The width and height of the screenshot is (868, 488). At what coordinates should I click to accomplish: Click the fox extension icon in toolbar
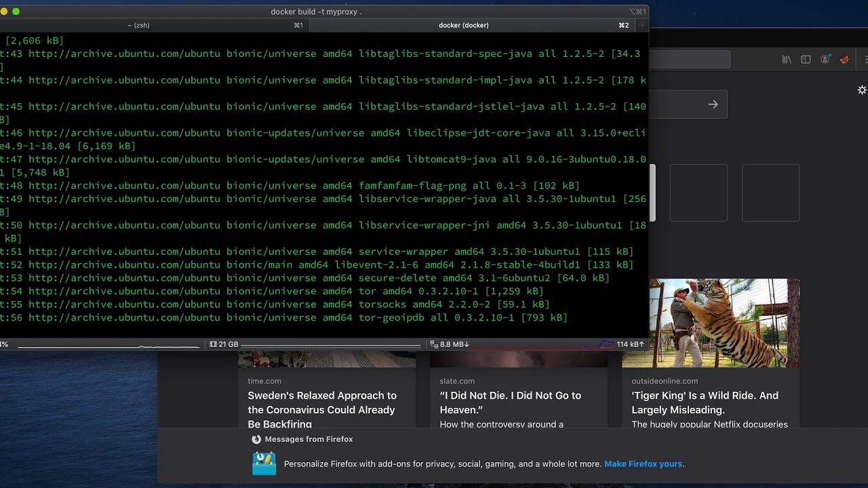click(x=844, y=60)
